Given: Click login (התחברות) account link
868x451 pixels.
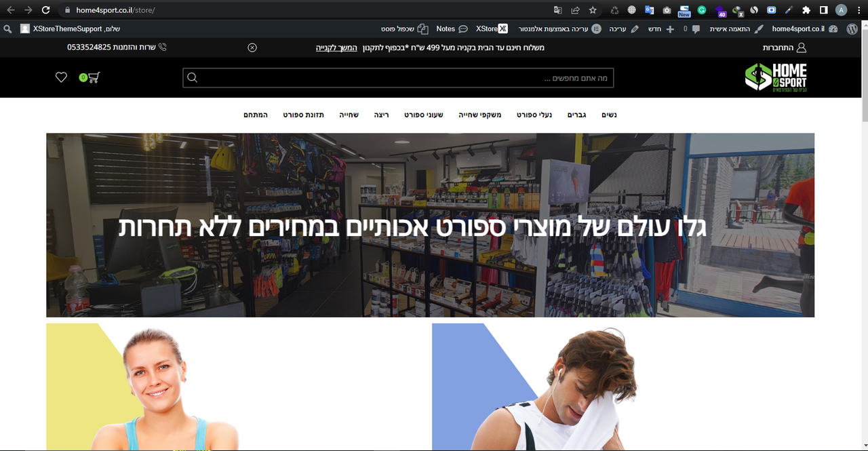Looking at the screenshot, I should pyautogui.click(x=785, y=47).
